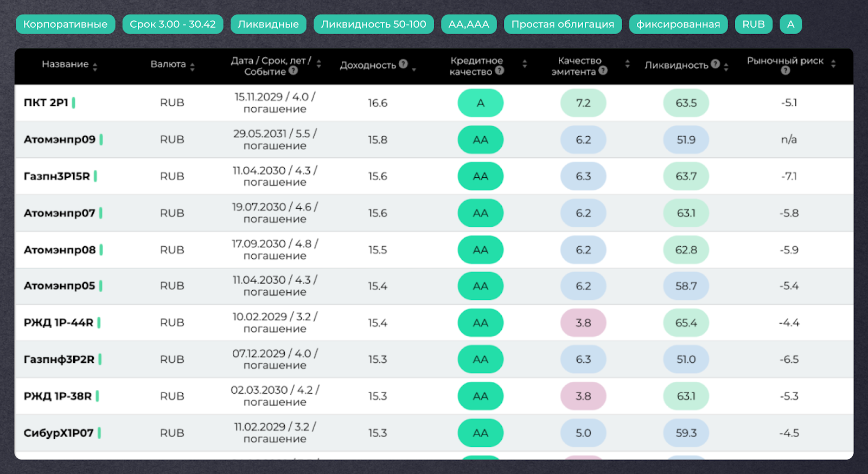The width and height of the screenshot is (868, 474).
Task: Open the Газпн3P15R bond
Action: coord(57,176)
